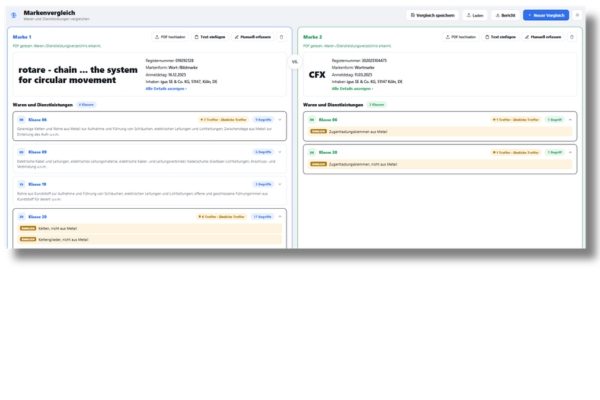Viewport: 600px width, 400px height.
Task: Collapse Klasse 06 under Marke 1
Action: (280, 120)
